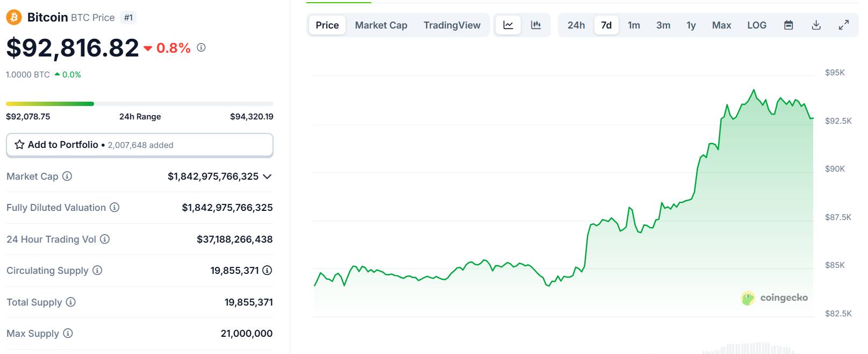Click the $92,816.82 Bitcoin price
Screen dimensions: 868x354
coord(73,48)
